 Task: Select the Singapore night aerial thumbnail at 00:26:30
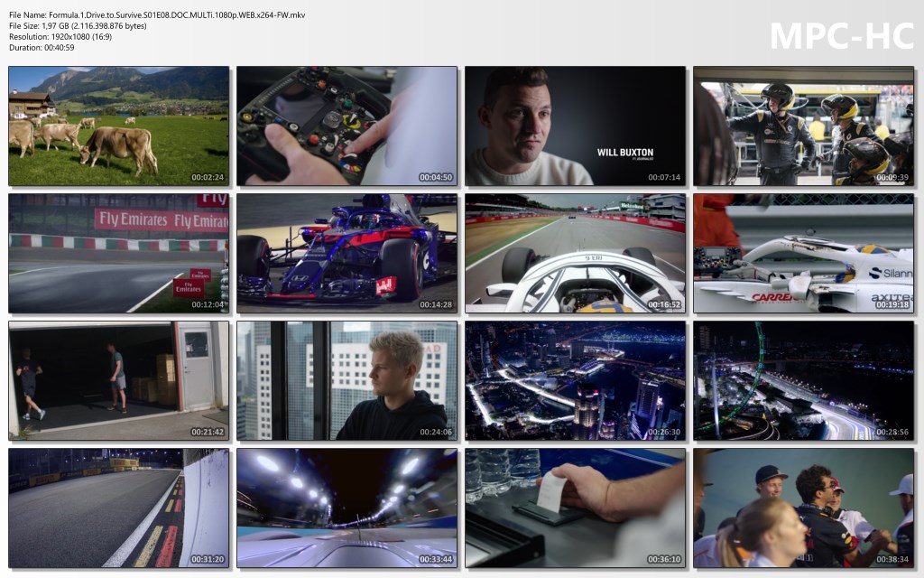tap(575, 380)
